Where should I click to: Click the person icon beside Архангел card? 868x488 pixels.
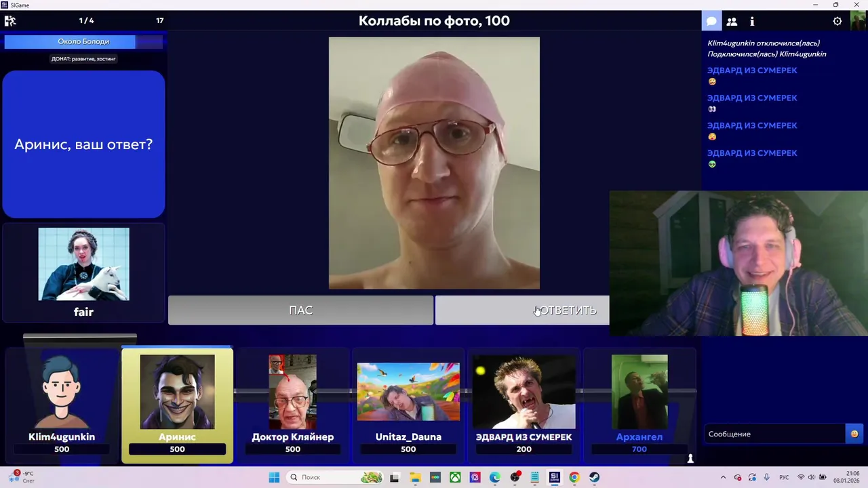click(x=690, y=459)
